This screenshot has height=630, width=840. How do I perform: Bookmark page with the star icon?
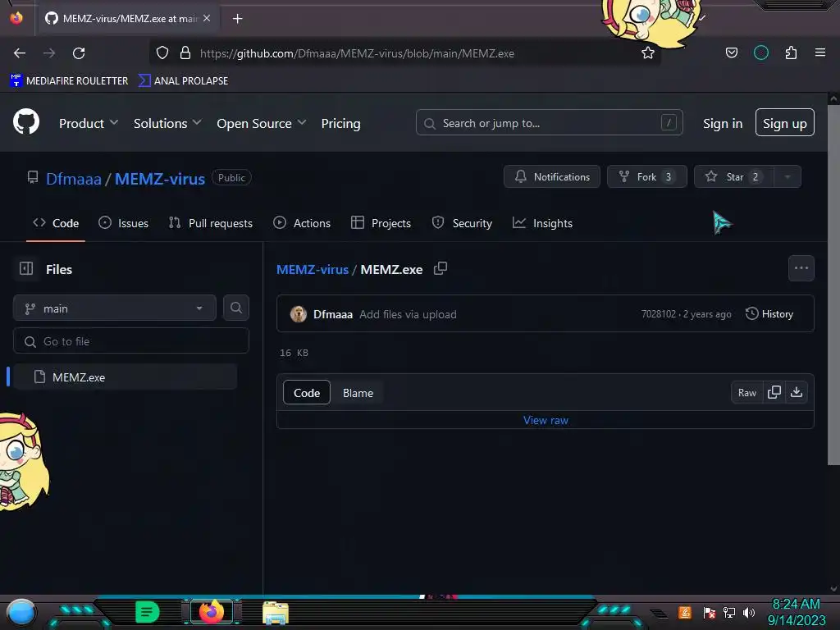[648, 53]
